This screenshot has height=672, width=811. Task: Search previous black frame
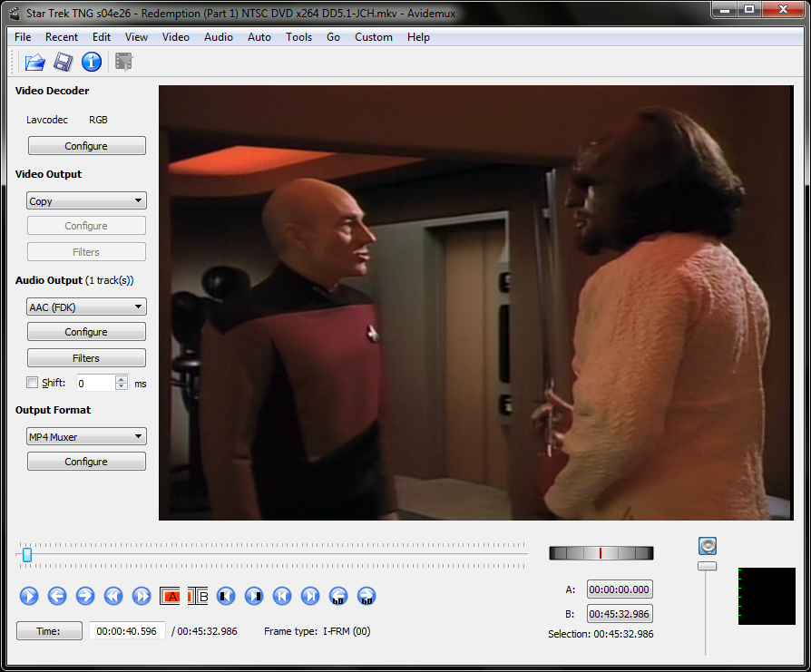coord(226,596)
